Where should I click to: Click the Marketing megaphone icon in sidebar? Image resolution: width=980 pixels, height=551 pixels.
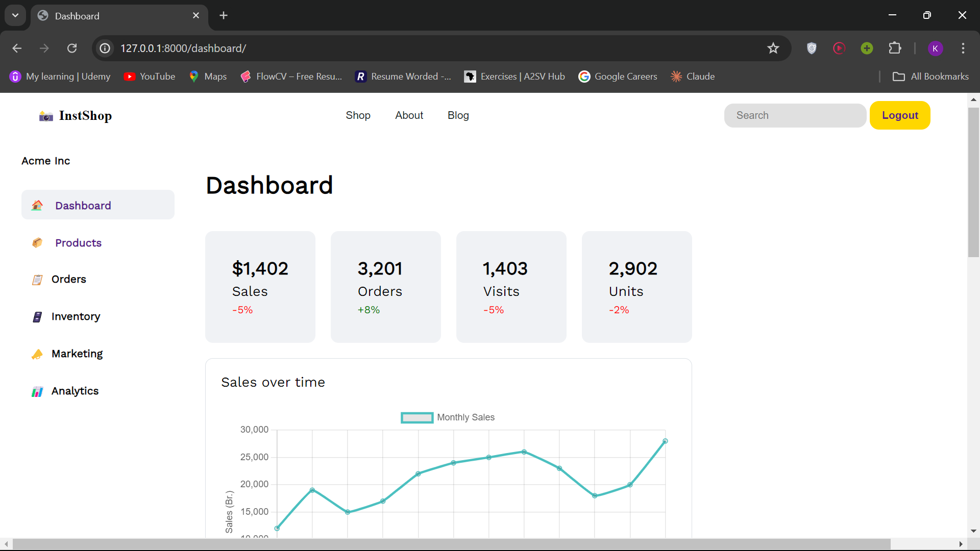point(37,354)
